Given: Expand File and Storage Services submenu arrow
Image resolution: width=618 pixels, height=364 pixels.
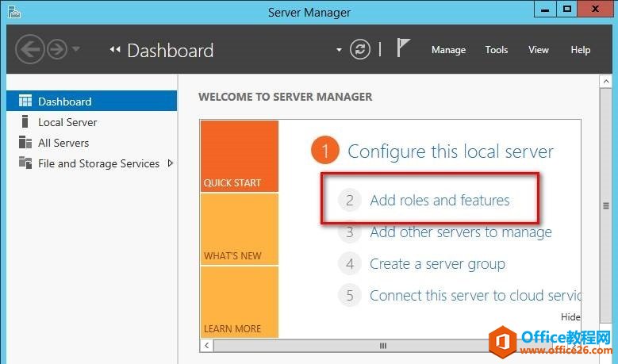Looking at the screenshot, I should click(x=170, y=163).
